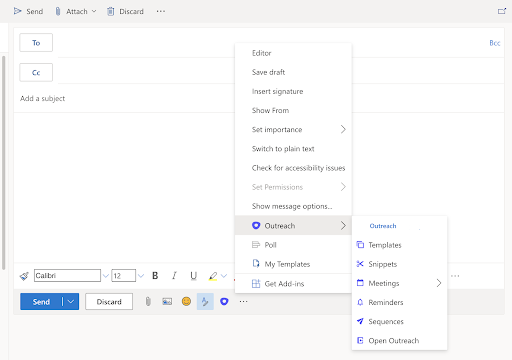This screenshot has height=360, width=512.
Task: Click the Cc recipients button
Action: [36, 72]
